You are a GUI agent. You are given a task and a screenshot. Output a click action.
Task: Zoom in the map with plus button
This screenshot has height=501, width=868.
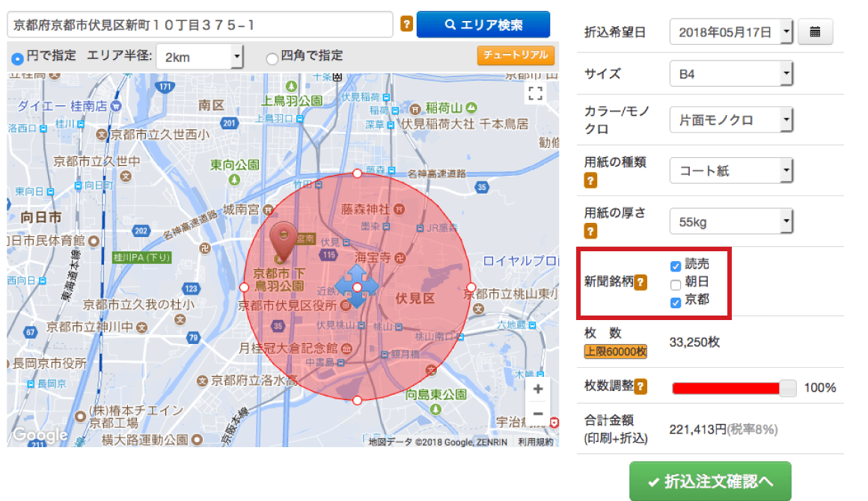coord(537,389)
